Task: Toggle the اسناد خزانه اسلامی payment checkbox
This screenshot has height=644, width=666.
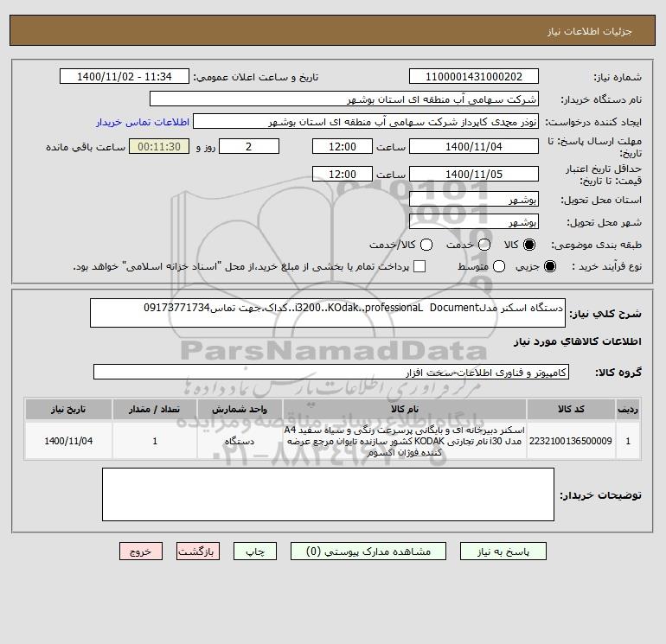Action: tap(419, 266)
